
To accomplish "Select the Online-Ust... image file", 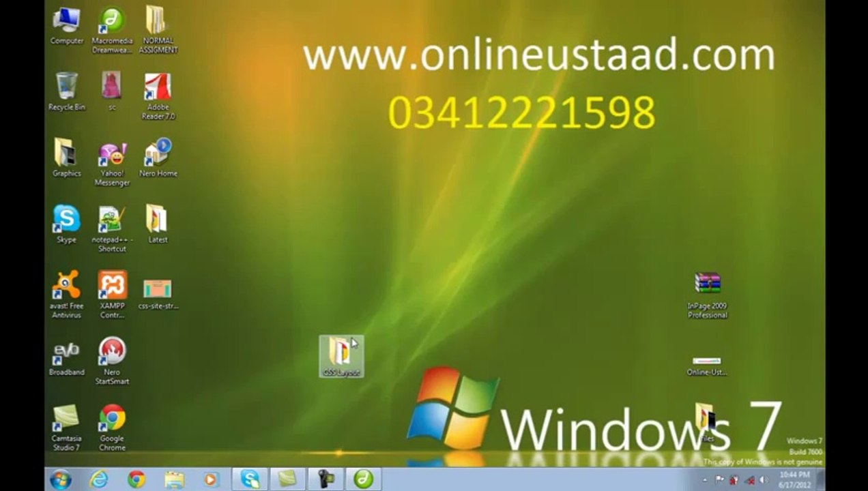I will (x=707, y=366).
